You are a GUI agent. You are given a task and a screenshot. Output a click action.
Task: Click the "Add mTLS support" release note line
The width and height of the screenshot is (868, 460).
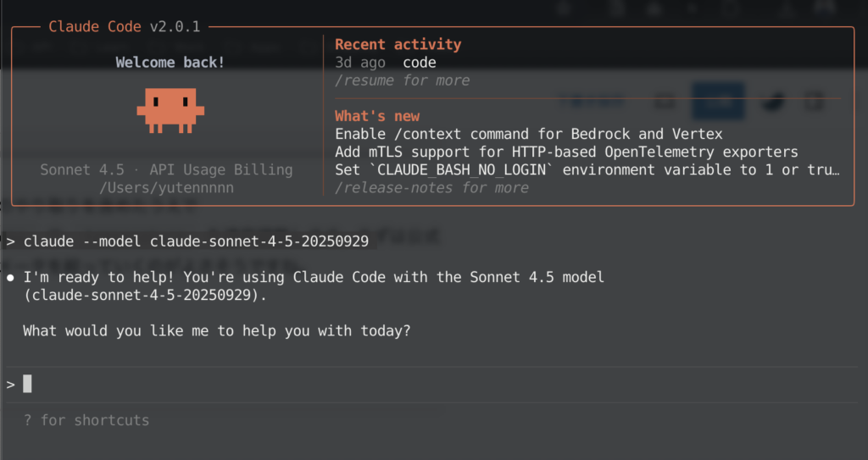566,152
